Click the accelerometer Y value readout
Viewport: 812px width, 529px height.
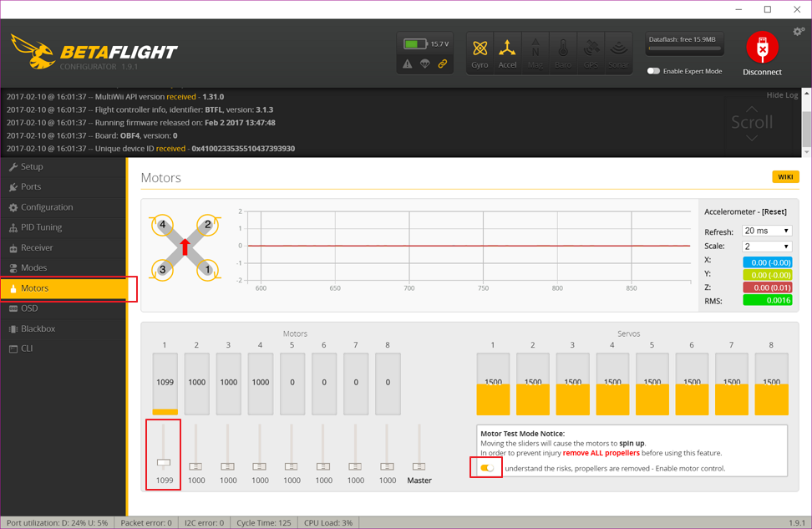pyautogui.click(x=767, y=275)
